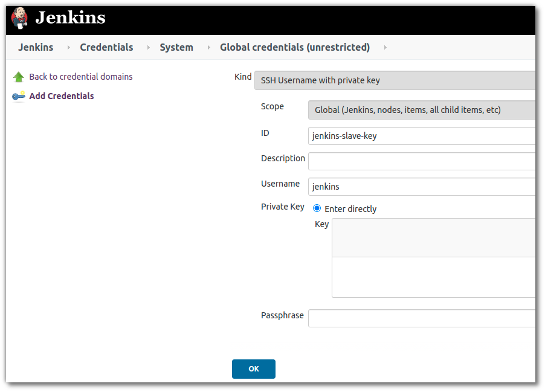
Task: Click the Passphrase field
Action: coord(421,318)
